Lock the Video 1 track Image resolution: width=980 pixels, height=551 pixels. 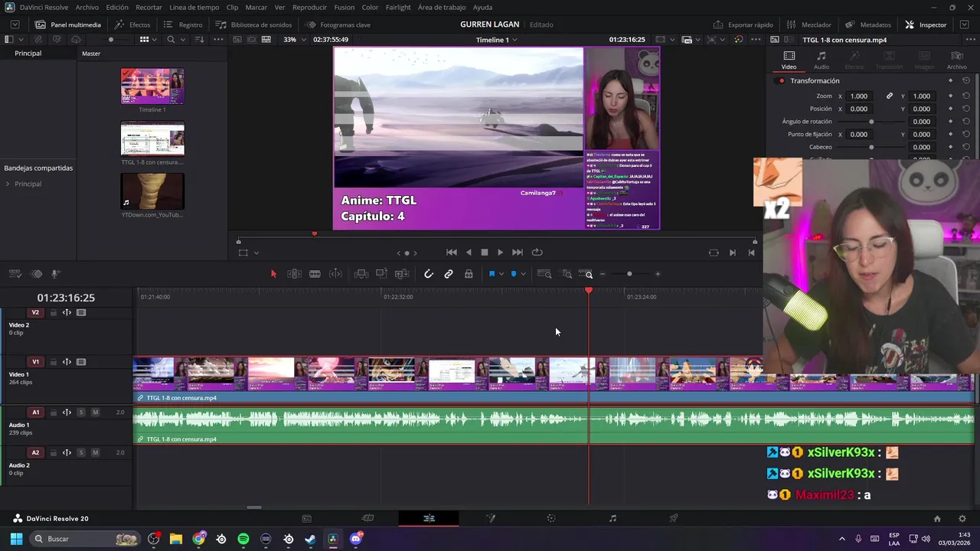click(54, 362)
